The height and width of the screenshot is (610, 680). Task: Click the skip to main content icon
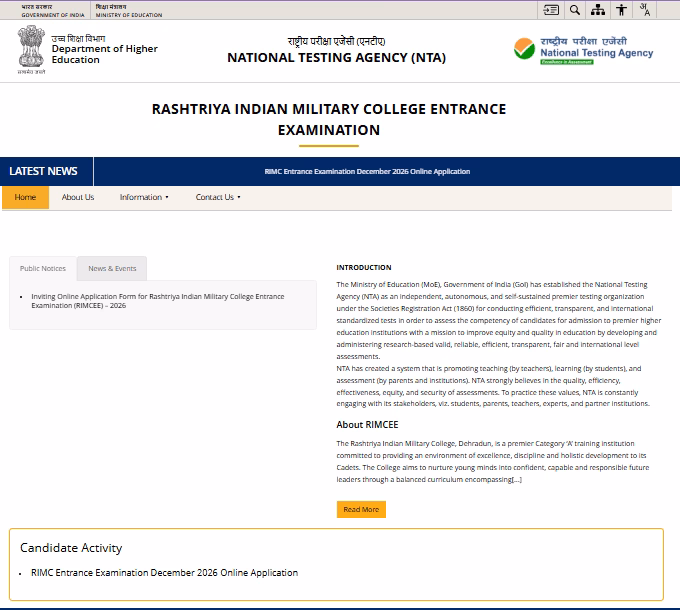[x=551, y=10]
